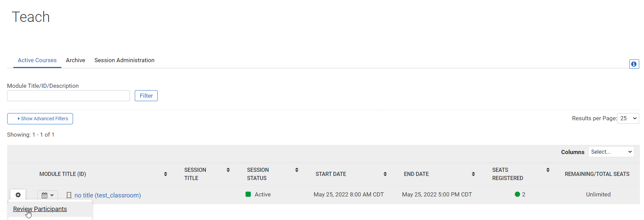Click the Filter button
This screenshot has height=220, width=644.
point(146,95)
